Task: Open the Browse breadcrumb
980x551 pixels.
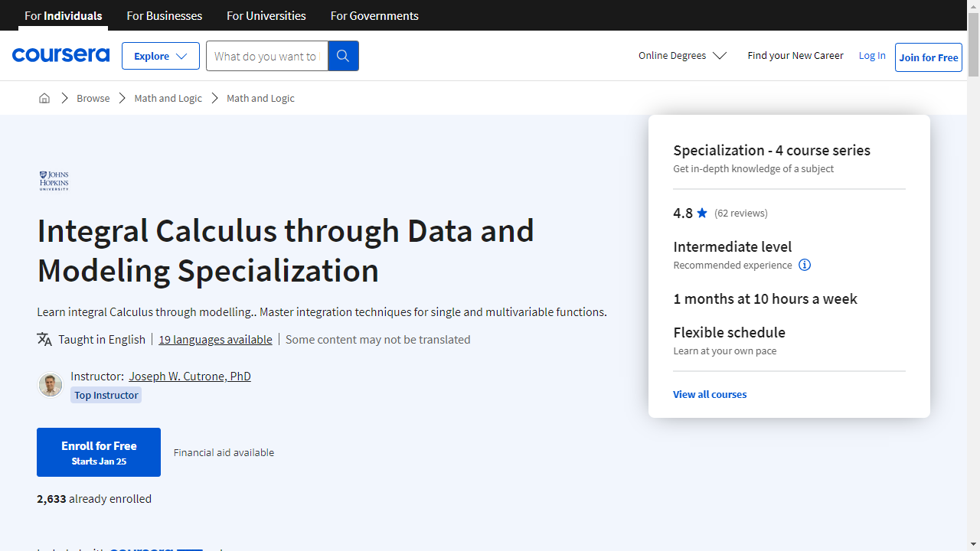Action: tap(93, 98)
